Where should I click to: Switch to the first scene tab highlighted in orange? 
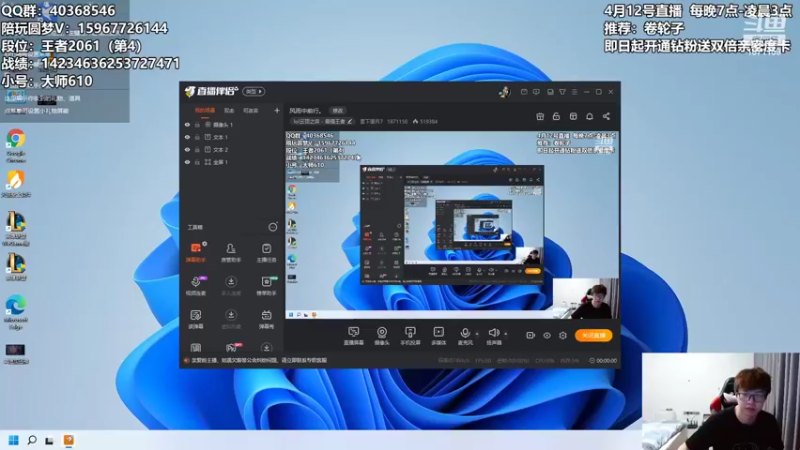click(205, 110)
